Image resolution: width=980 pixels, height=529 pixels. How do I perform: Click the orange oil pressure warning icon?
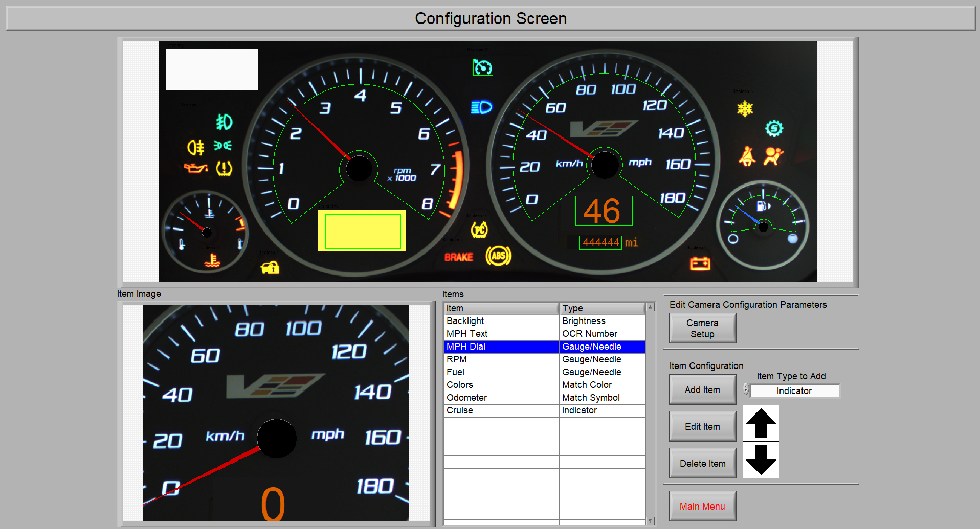pos(195,168)
